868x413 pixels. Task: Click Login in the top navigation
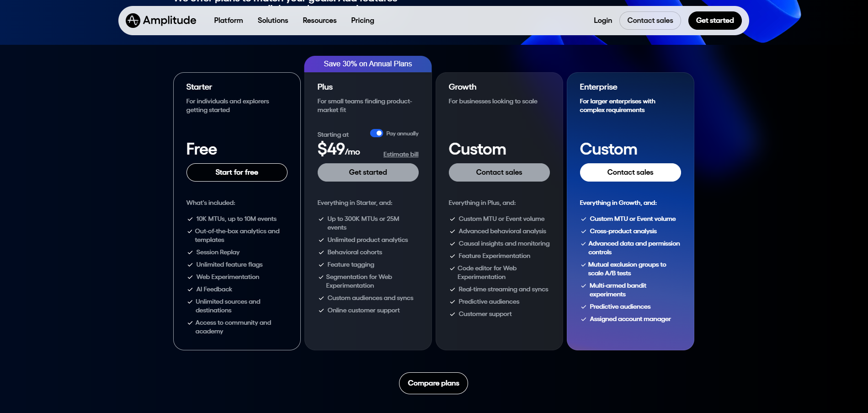pos(602,20)
